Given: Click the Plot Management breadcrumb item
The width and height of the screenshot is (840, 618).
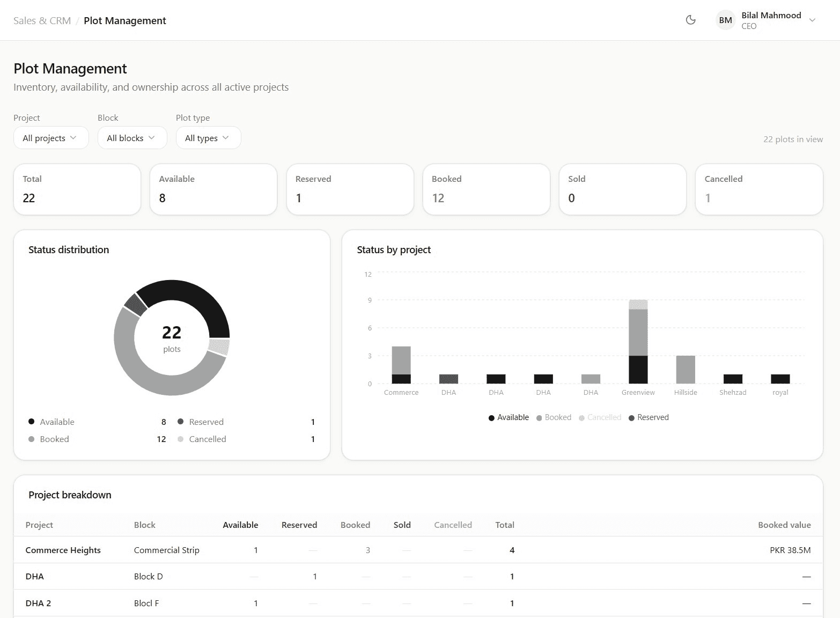Looking at the screenshot, I should (125, 20).
